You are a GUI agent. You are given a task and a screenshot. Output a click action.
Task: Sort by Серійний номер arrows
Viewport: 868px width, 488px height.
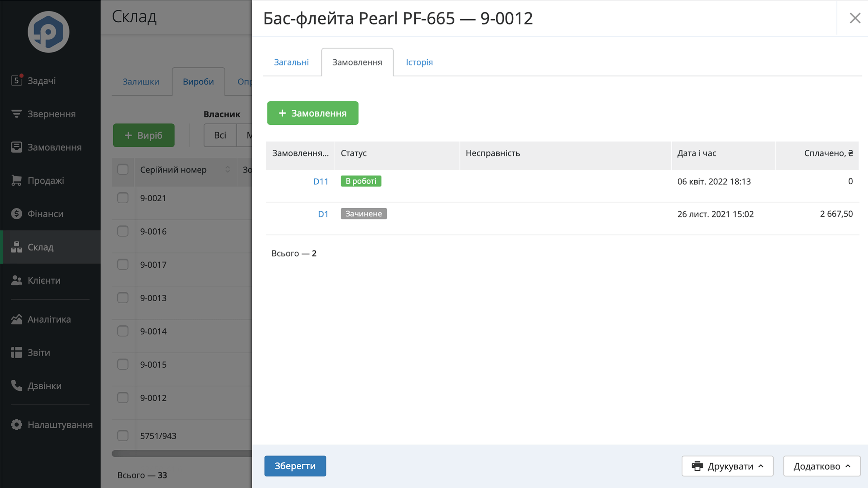coord(228,169)
